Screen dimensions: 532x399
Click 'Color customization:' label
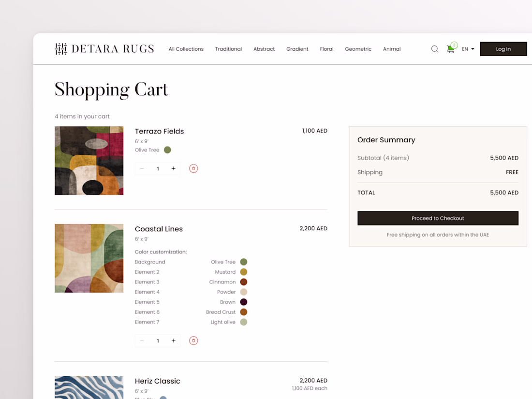click(161, 252)
